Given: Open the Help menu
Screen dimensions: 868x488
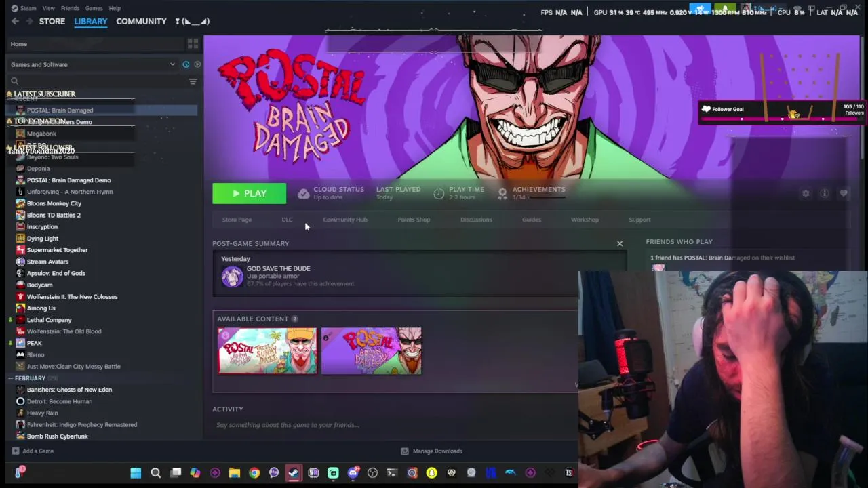Looking at the screenshot, I should point(115,8).
